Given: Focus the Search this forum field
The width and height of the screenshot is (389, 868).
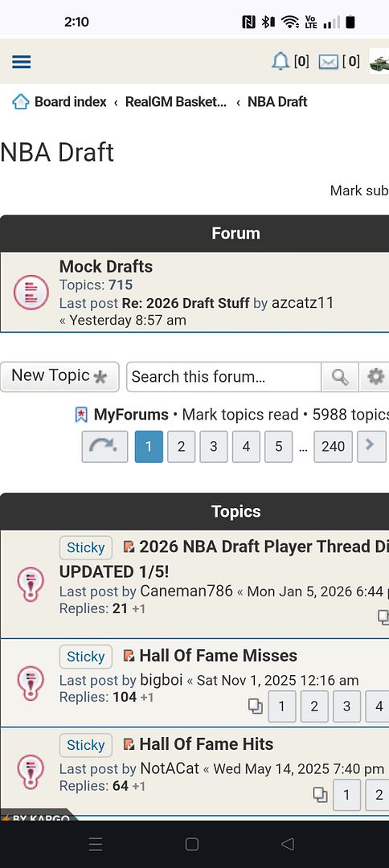Looking at the screenshot, I should pos(223,377).
